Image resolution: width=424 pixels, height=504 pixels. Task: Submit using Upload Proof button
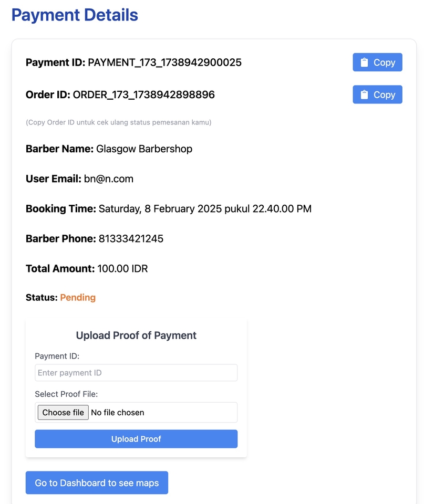point(136,439)
